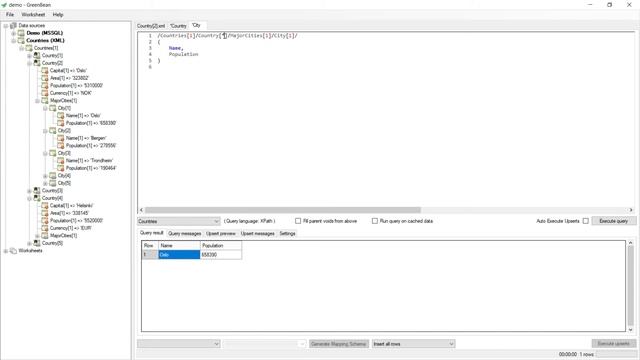Click the Country[1] node icon

[37, 56]
